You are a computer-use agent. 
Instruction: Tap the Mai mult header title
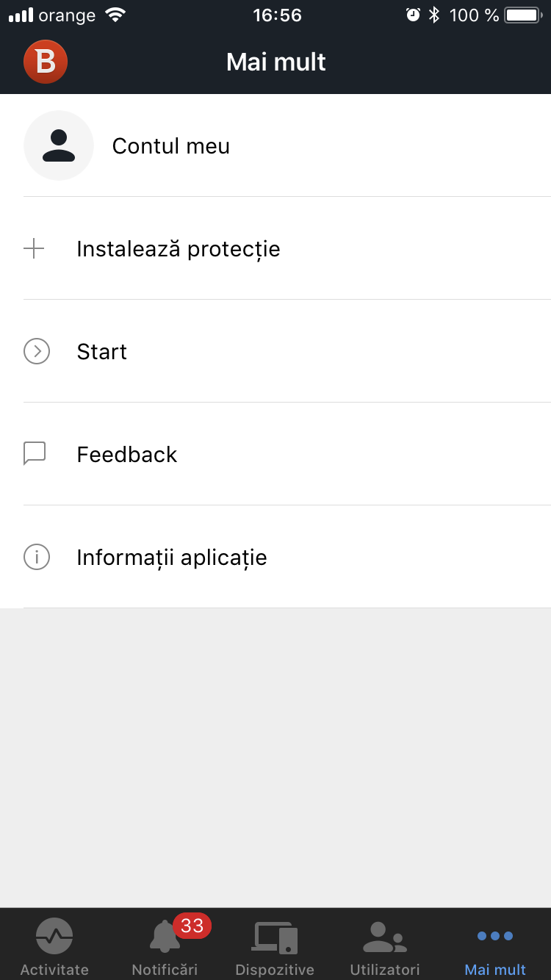(x=276, y=62)
